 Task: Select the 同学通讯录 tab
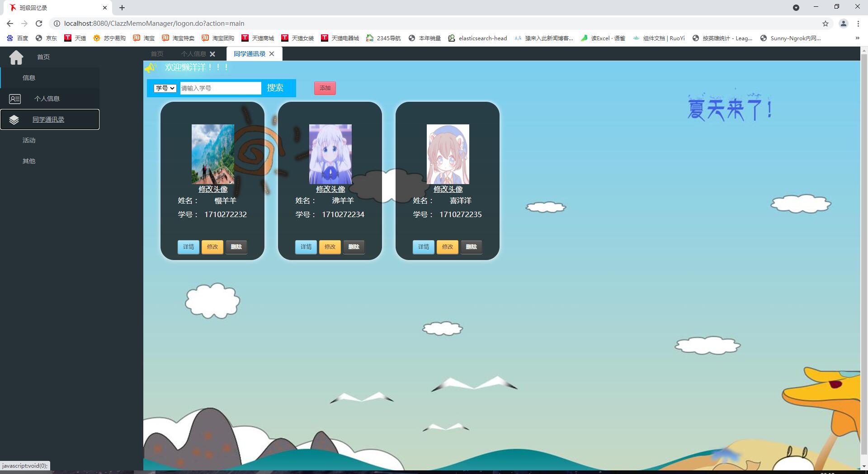click(x=250, y=54)
